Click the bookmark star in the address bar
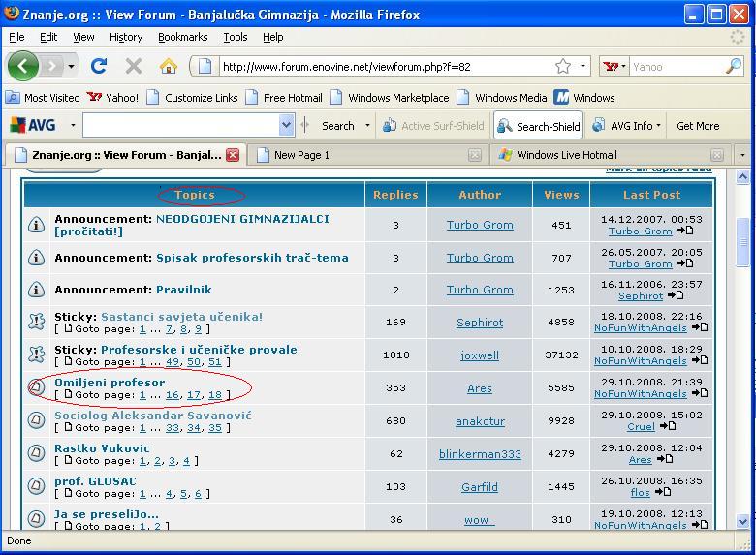 click(563, 67)
